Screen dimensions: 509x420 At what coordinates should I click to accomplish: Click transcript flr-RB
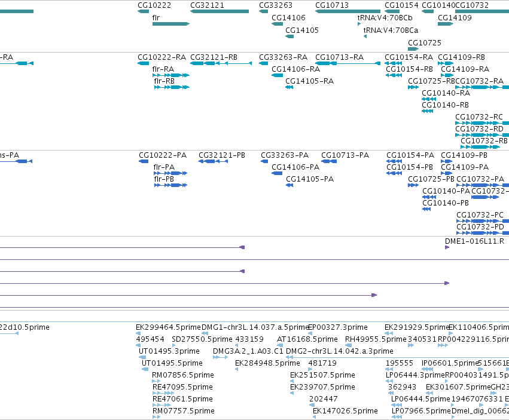[172, 87]
